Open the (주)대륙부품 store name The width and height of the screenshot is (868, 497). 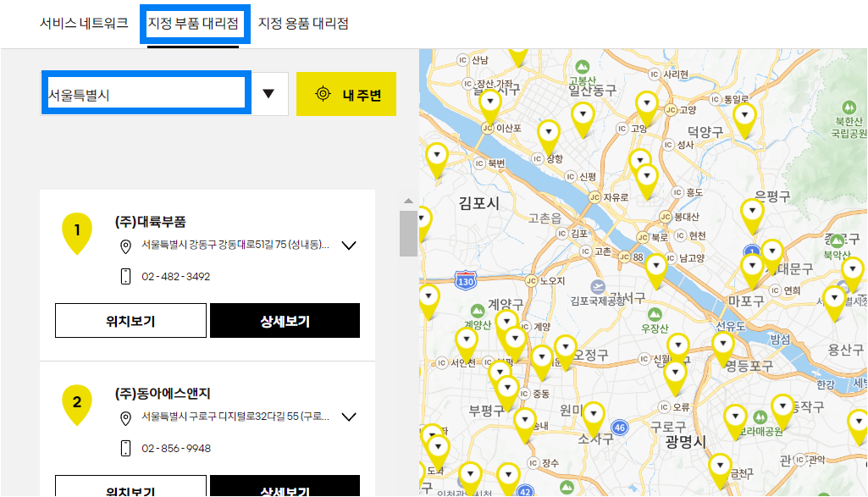[x=151, y=221]
